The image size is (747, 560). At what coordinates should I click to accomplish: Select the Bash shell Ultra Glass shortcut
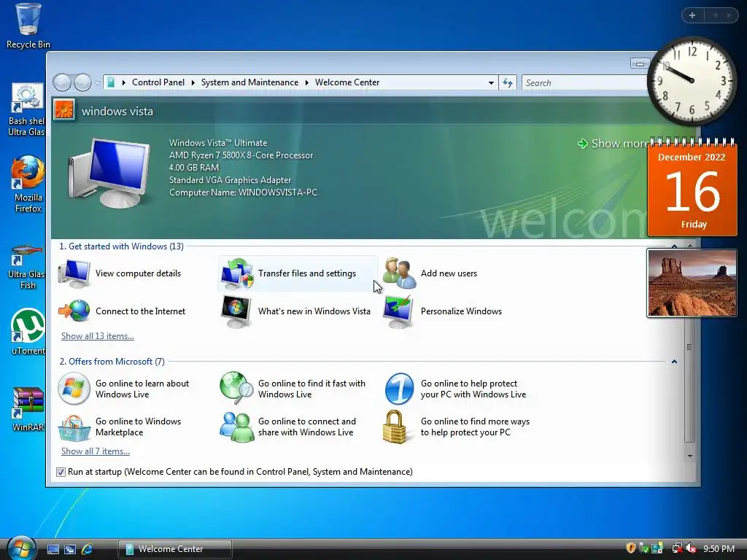[x=26, y=109]
